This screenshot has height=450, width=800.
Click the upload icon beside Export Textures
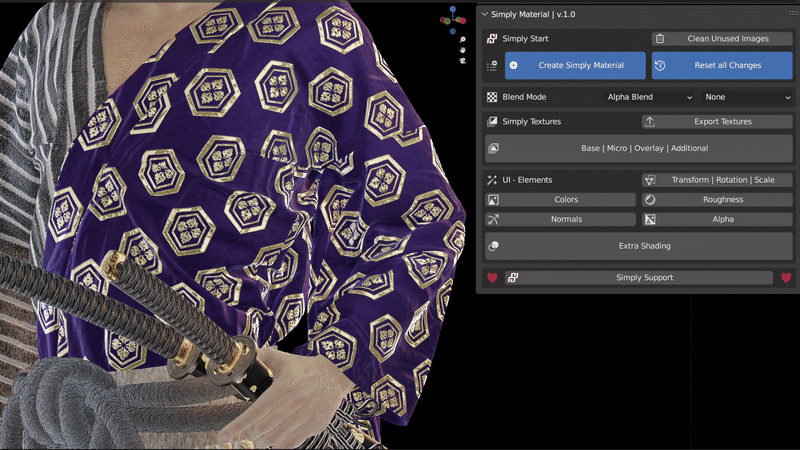point(649,122)
